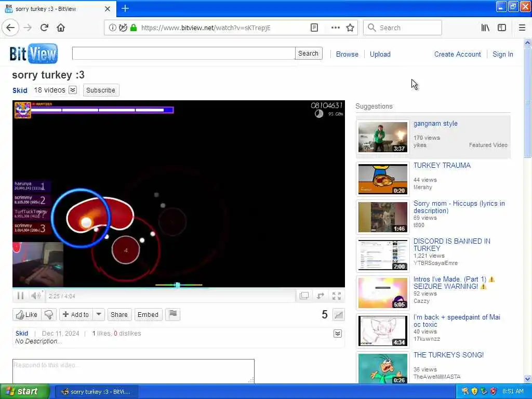This screenshot has width=532, height=399.
Task: Show video statistics graph icon
Action: click(x=339, y=314)
